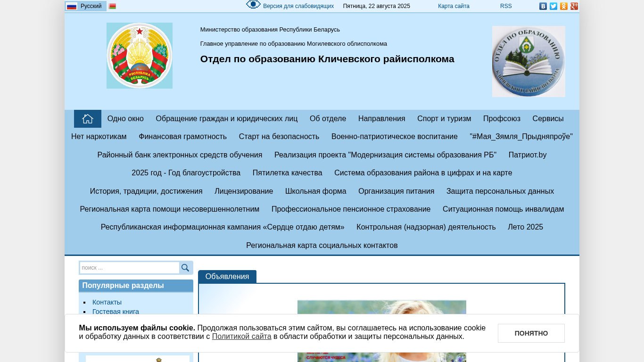Open Финансовая грамотность menu item

click(183, 137)
